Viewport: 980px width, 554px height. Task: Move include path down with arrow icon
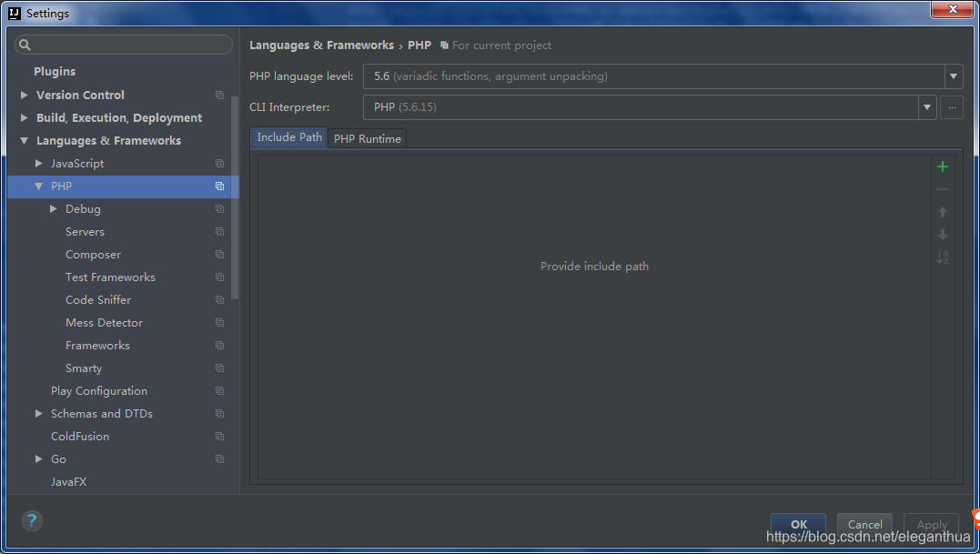coord(943,234)
